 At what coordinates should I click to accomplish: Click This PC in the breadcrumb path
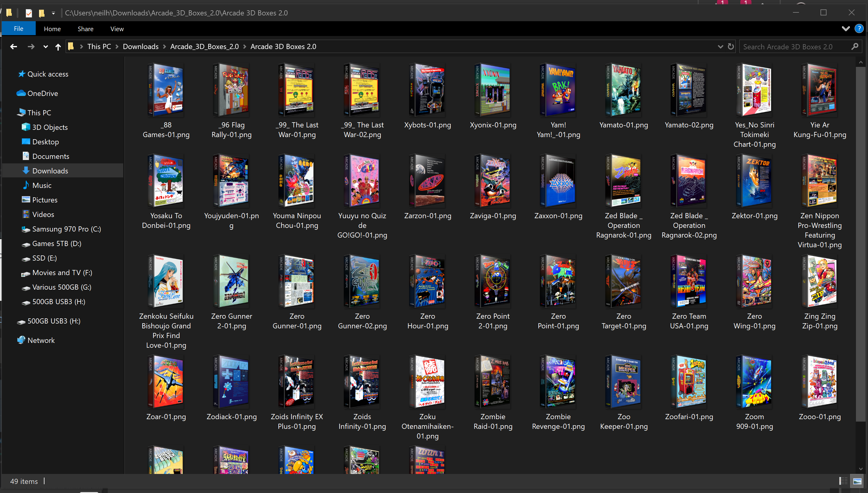pos(99,46)
